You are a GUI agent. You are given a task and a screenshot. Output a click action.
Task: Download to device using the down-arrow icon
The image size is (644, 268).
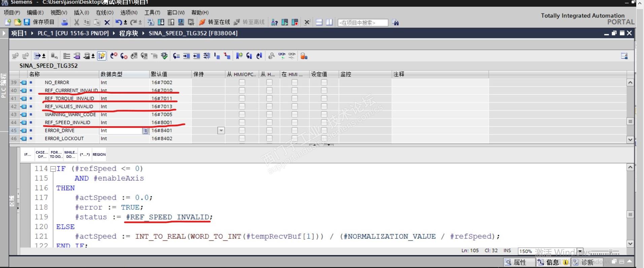click(161, 22)
